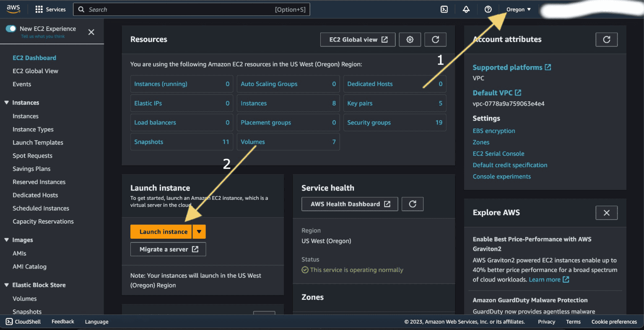Open EC2 Global view

point(358,39)
